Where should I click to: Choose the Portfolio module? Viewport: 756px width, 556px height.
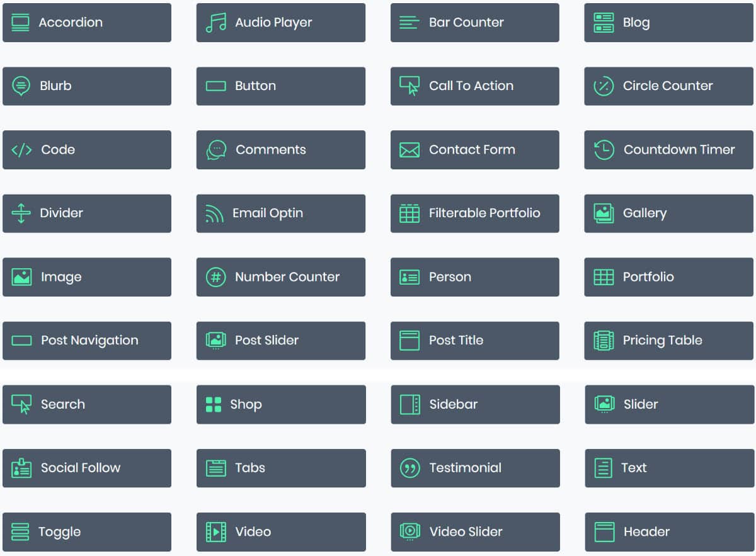pos(669,277)
